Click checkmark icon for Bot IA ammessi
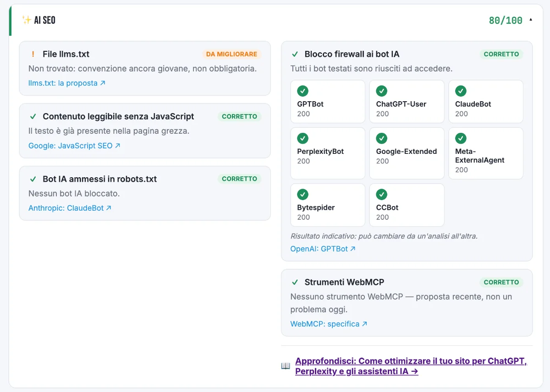The width and height of the screenshot is (550, 392). point(33,179)
